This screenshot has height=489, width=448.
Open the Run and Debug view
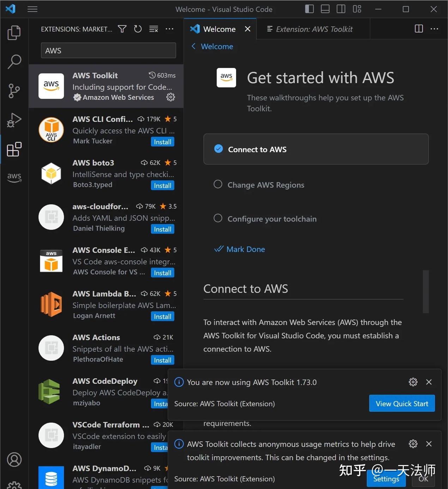click(x=14, y=120)
